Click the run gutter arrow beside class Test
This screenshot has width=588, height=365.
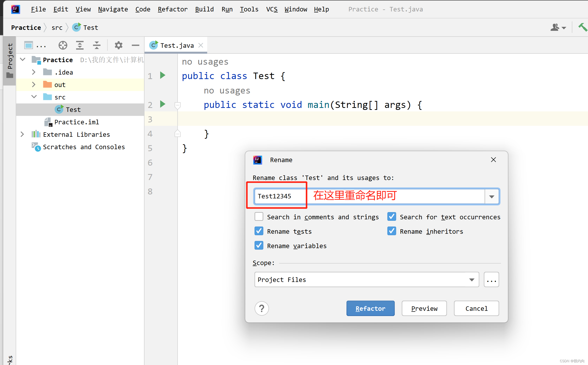pos(163,75)
